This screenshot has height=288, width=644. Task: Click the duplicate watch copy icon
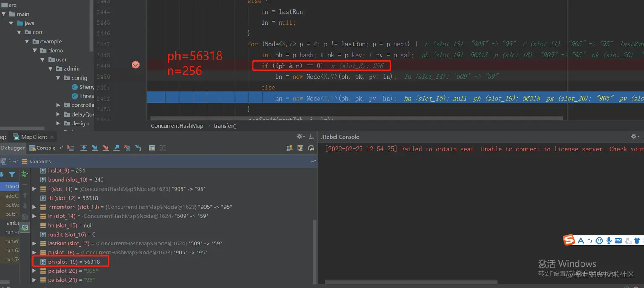[25, 217]
